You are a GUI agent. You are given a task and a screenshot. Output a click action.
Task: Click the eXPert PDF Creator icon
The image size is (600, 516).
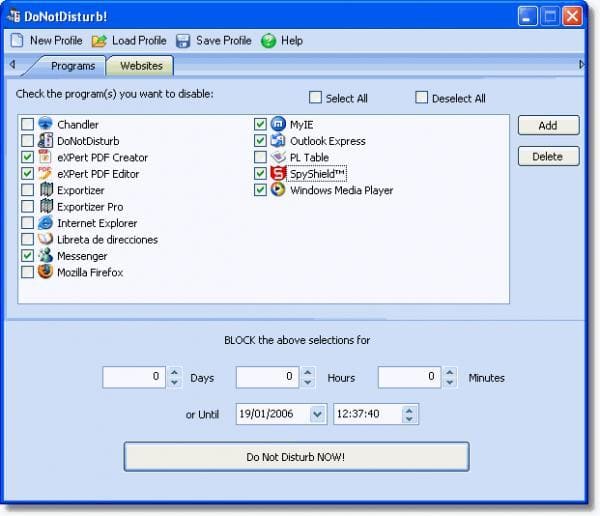click(46, 157)
